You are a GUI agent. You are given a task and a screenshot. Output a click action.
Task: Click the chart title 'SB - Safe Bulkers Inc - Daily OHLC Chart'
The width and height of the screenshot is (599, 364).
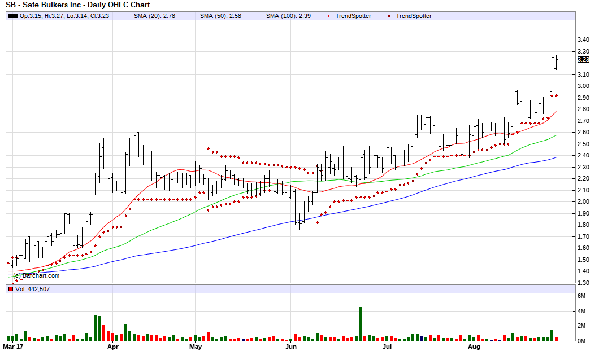coord(77,5)
